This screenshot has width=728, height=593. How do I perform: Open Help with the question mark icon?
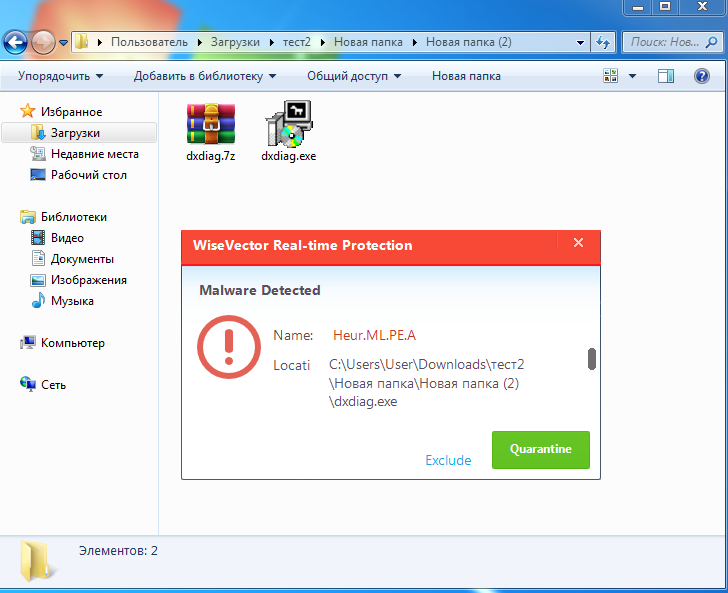click(x=702, y=76)
